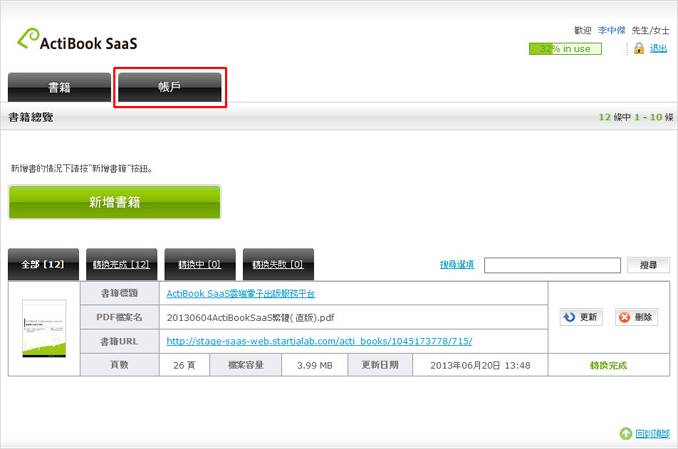
Task: Click the 32% in use storage bar
Action: coord(565,49)
